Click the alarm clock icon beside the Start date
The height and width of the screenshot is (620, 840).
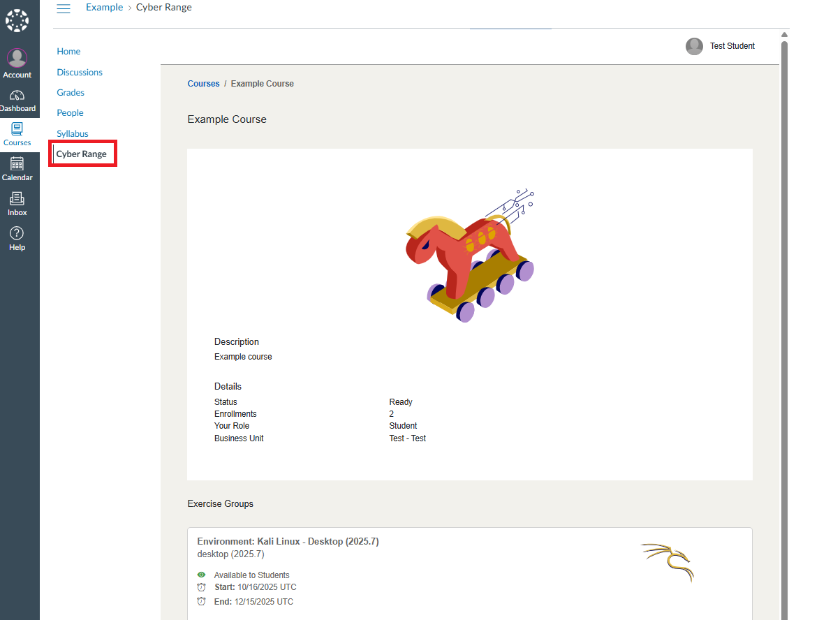[202, 587]
